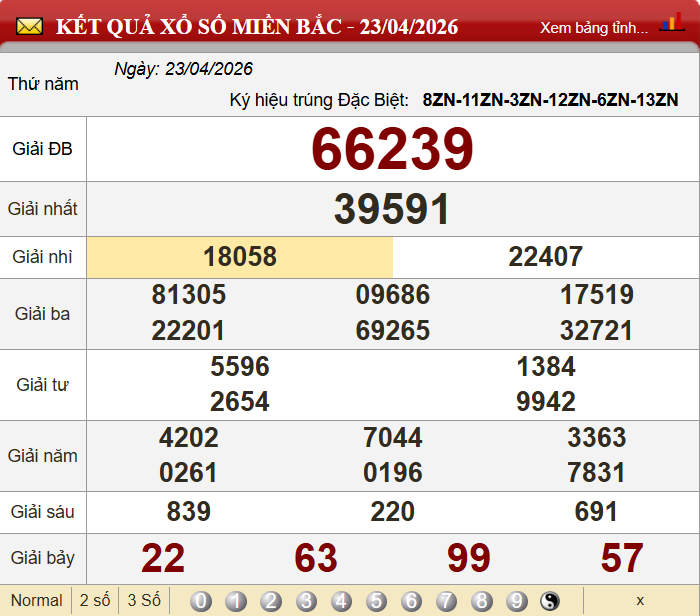The width and height of the screenshot is (700, 616).
Task: Switch to 2 số view
Action: point(95,601)
